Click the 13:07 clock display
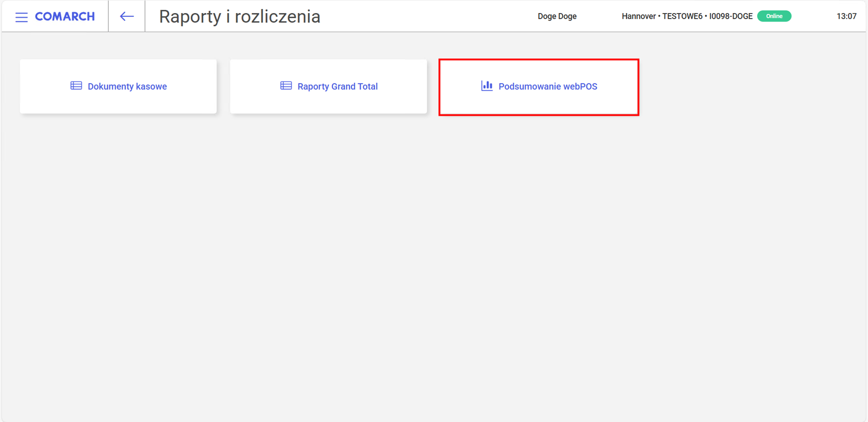This screenshot has width=868, height=422. [x=846, y=16]
